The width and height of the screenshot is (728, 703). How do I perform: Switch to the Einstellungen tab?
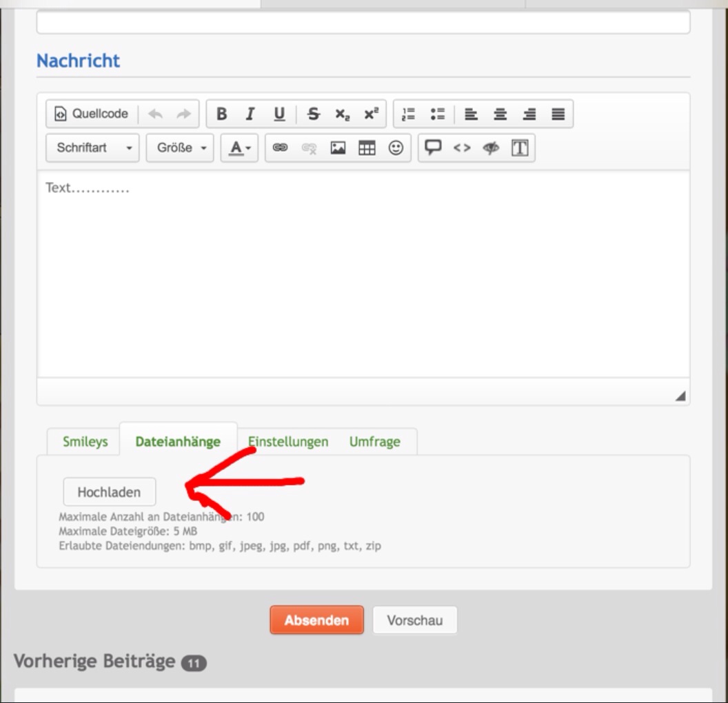288,442
